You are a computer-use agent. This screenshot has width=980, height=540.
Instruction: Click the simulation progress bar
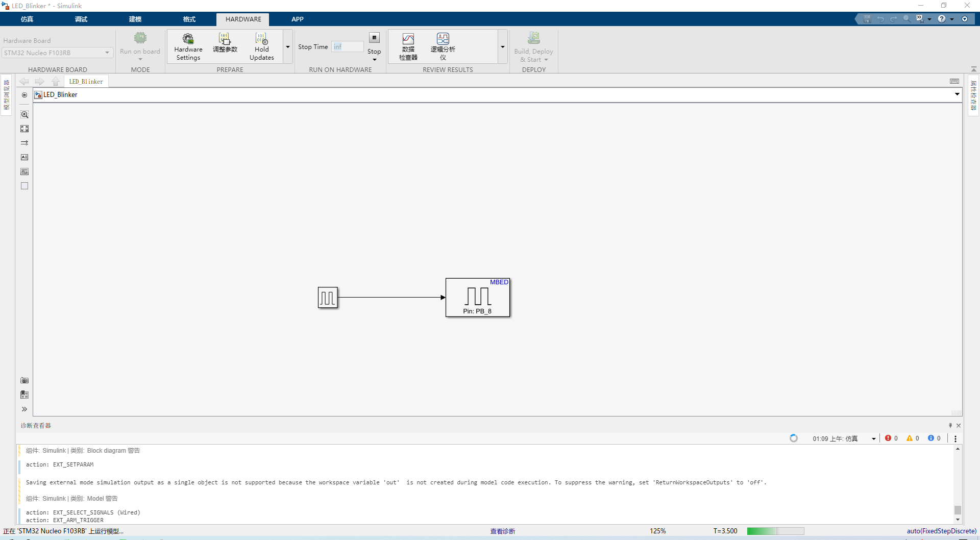coord(775,531)
